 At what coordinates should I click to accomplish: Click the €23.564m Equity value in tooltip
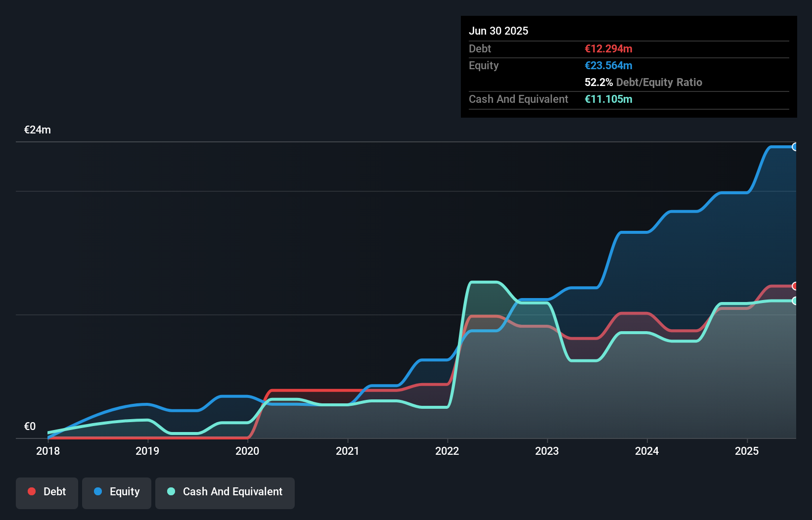(x=609, y=65)
